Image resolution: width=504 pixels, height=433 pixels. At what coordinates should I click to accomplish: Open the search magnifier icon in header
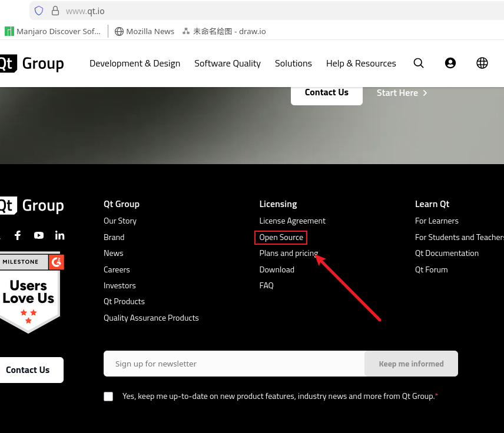[x=419, y=63]
